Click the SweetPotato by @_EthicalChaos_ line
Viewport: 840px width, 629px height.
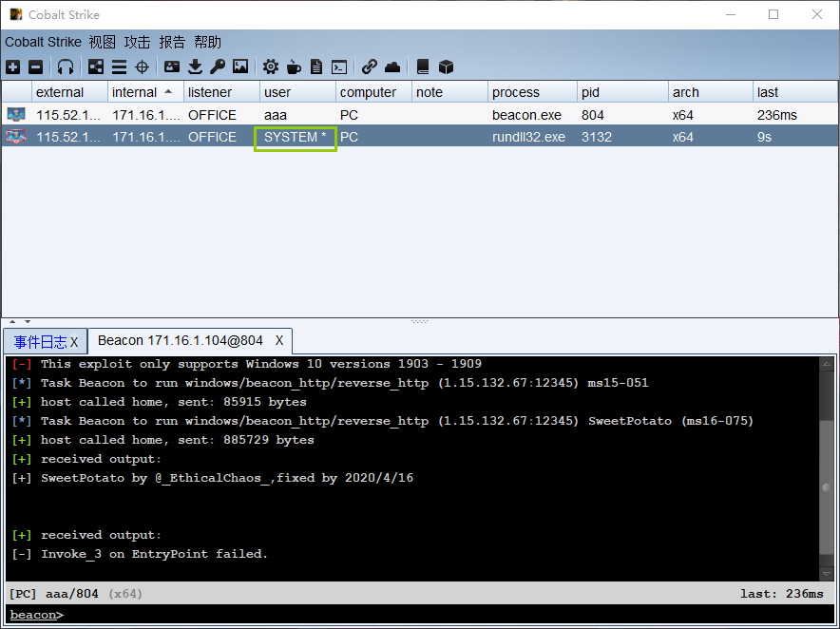pos(213,478)
